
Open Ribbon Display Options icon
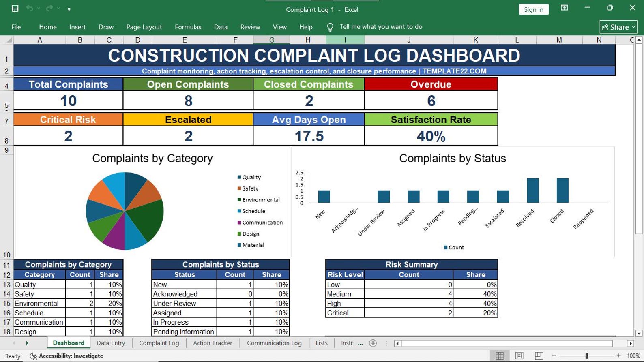coord(564,8)
